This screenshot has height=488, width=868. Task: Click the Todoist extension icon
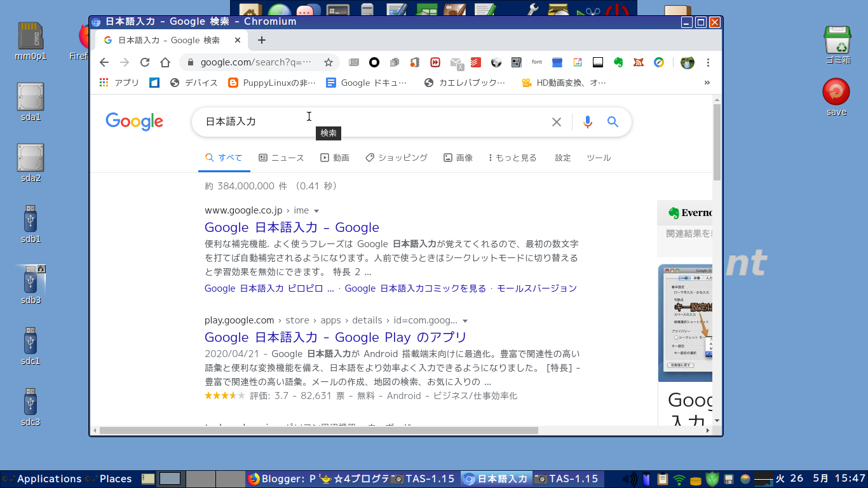475,62
